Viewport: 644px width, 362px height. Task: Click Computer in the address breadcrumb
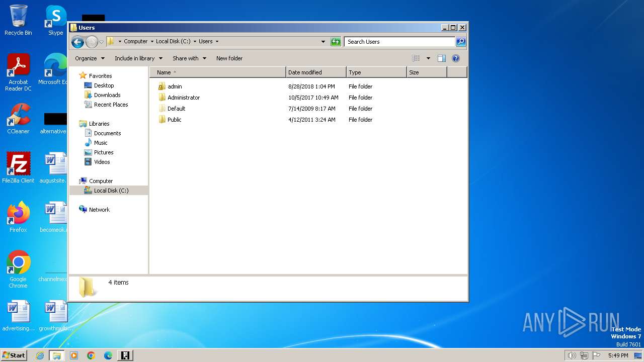pyautogui.click(x=136, y=42)
